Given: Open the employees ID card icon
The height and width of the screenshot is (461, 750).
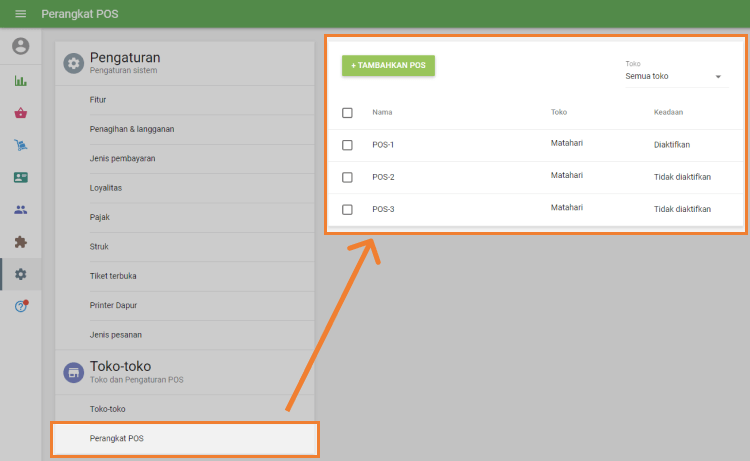Looking at the screenshot, I should [21, 177].
